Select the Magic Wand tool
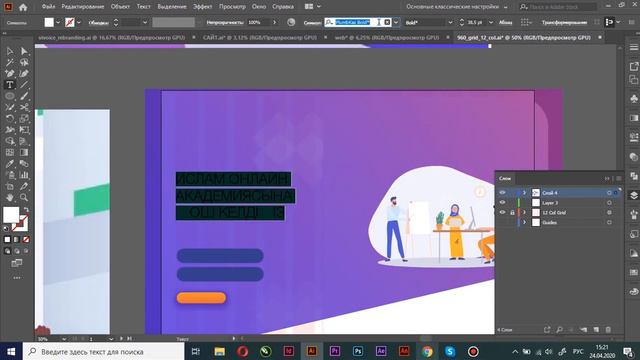 click(10, 62)
